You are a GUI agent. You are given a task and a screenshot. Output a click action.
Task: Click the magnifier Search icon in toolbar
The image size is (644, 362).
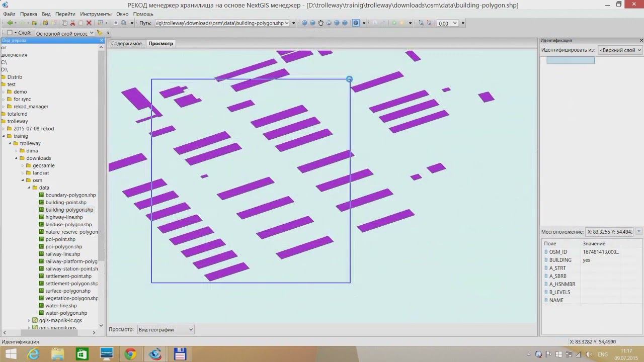(124, 23)
